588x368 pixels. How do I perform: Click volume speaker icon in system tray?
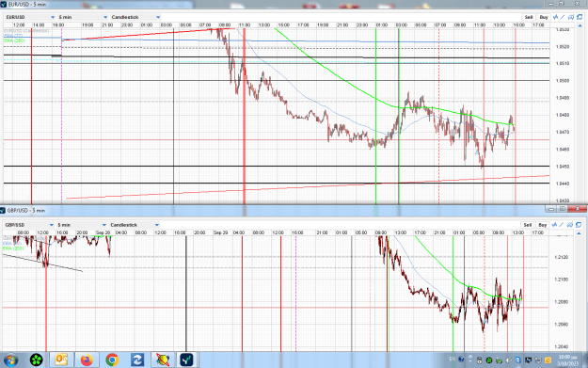coord(508,360)
